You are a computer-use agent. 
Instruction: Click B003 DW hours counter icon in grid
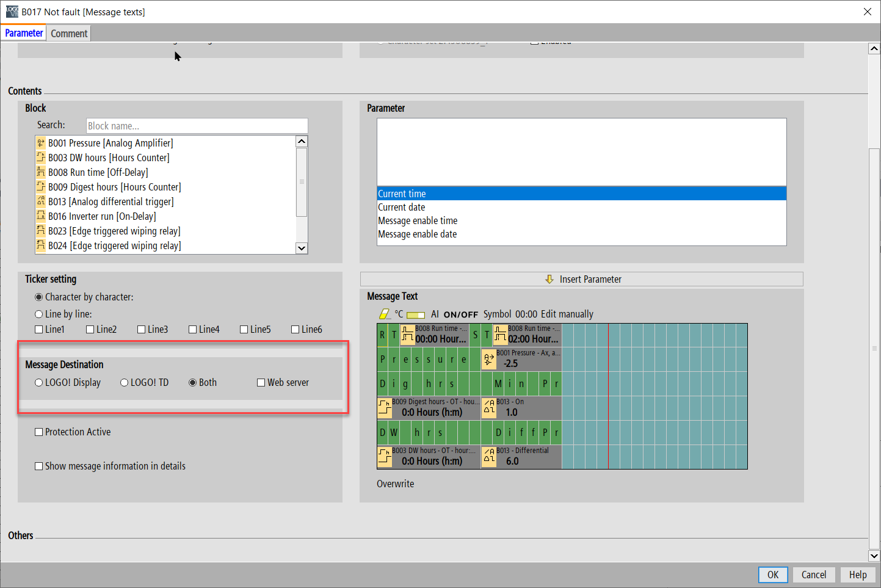point(385,456)
